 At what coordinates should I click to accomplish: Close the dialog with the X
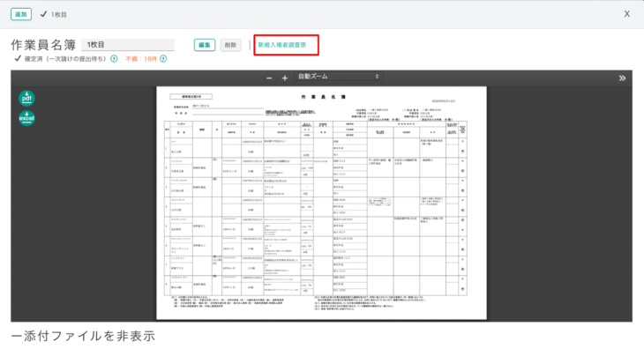point(626,14)
